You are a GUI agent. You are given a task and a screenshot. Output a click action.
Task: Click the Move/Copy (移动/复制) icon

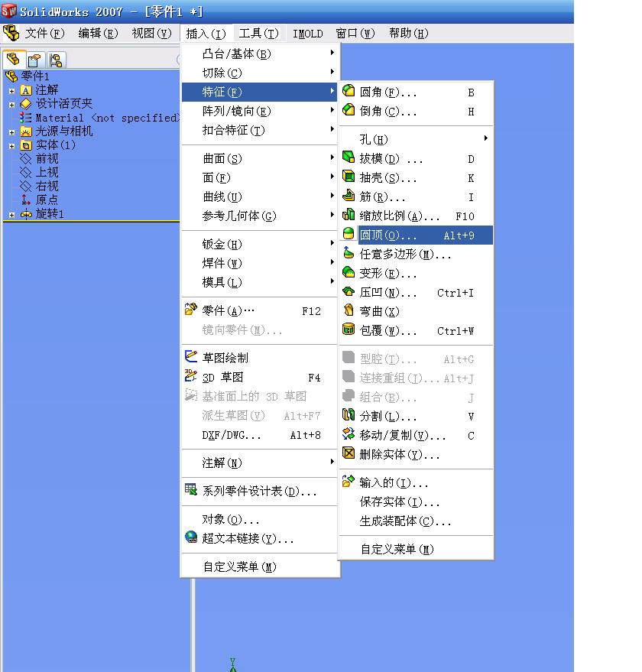click(x=349, y=433)
